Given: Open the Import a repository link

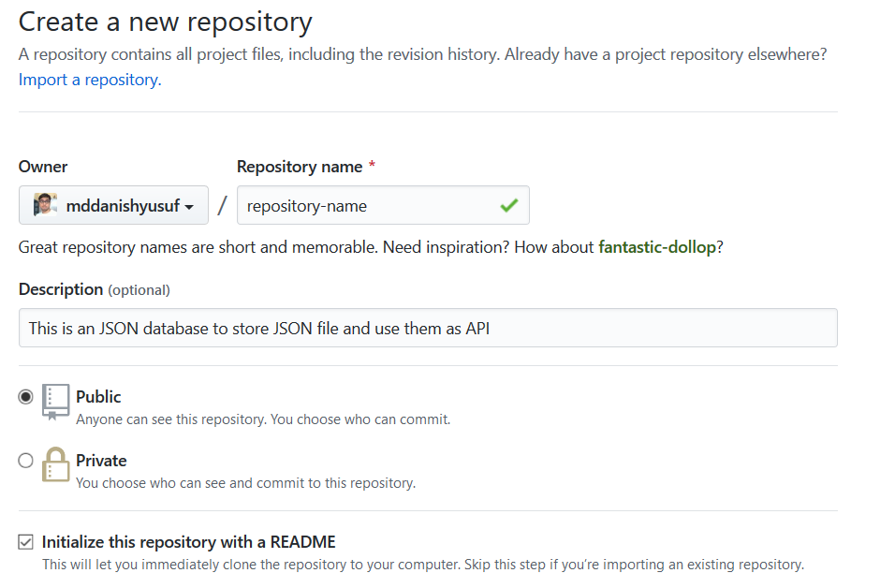Looking at the screenshot, I should 88,80.
